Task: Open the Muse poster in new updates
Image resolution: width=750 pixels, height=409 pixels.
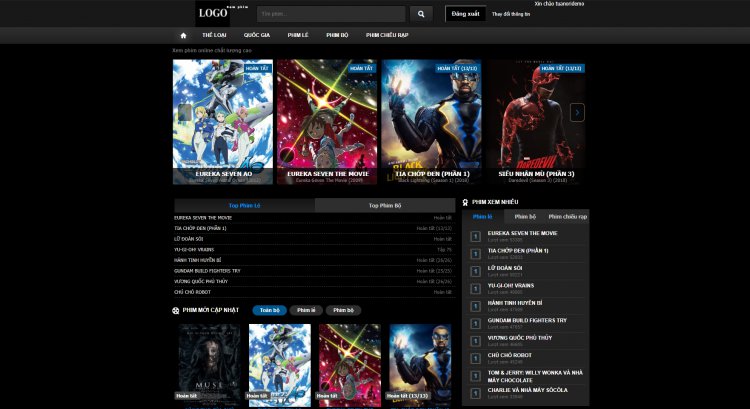Action: 210,366
